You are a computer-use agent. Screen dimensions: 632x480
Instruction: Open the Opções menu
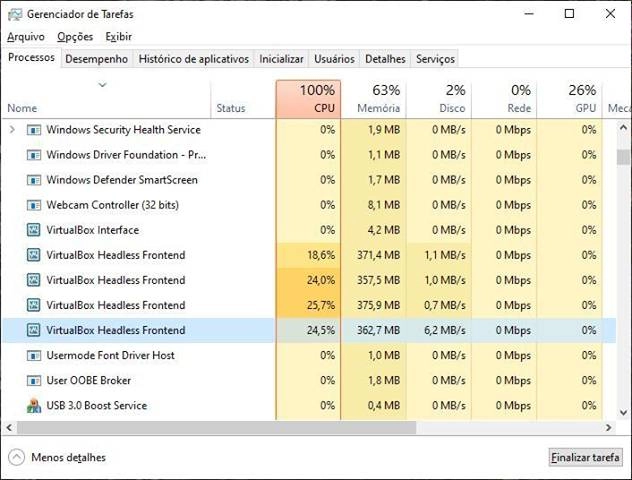click(x=75, y=37)
